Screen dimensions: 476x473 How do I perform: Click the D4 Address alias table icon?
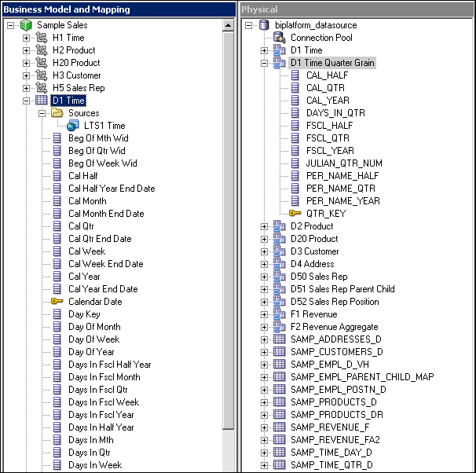(280, 264)
